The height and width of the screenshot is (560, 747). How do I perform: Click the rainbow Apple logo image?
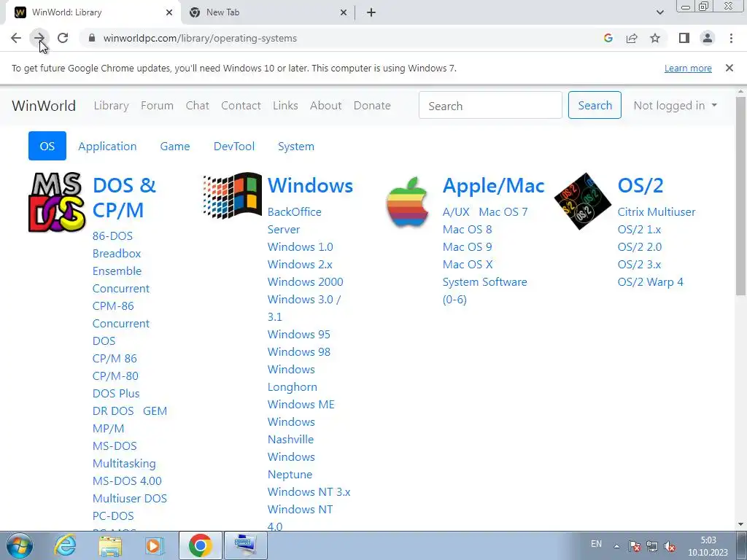pos(407,201)
